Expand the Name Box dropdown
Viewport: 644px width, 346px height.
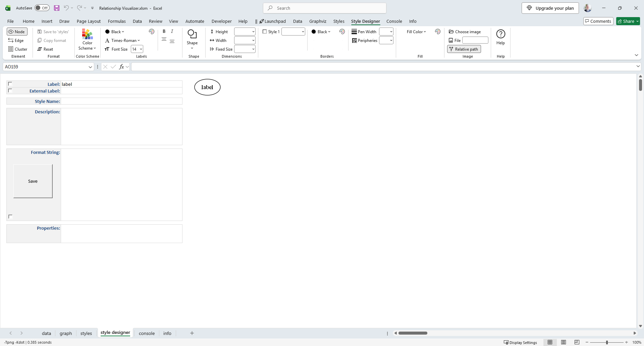(90, 67)
